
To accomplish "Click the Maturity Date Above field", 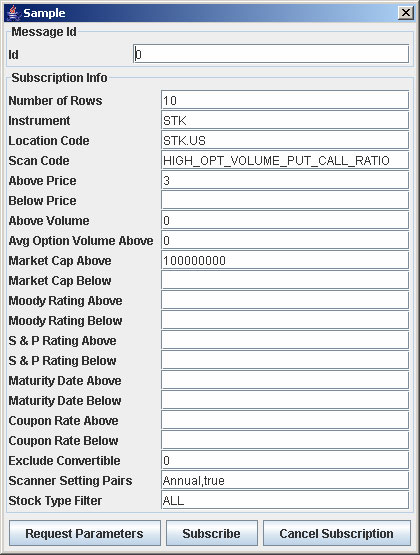I will point(285,380).
